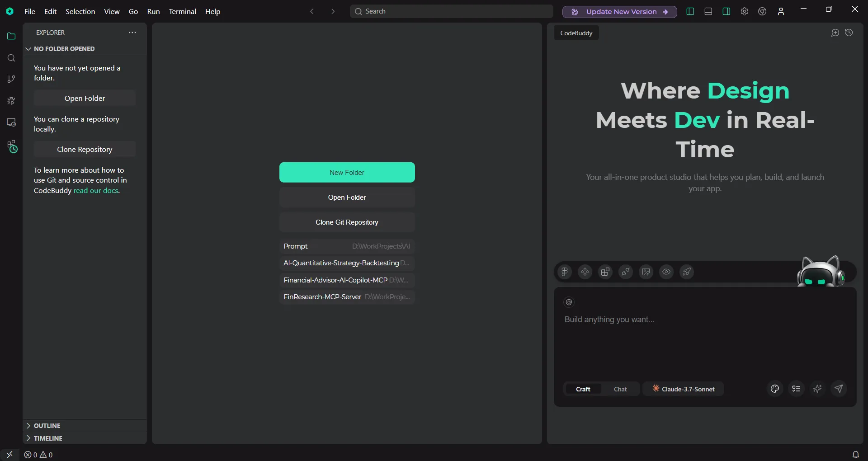
Task: Start a new chat in CodeBuddy panel
Action: pyautogui.click(x=835, y=33)
